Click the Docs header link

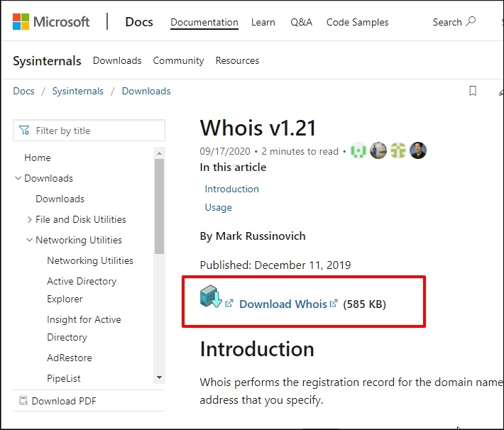[x=139, y=22]
